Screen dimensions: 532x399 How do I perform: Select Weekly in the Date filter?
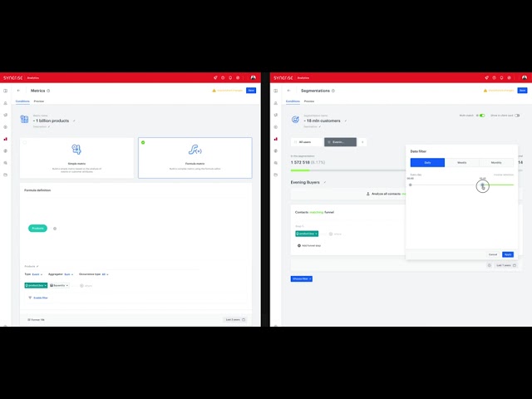click(462, 163)
